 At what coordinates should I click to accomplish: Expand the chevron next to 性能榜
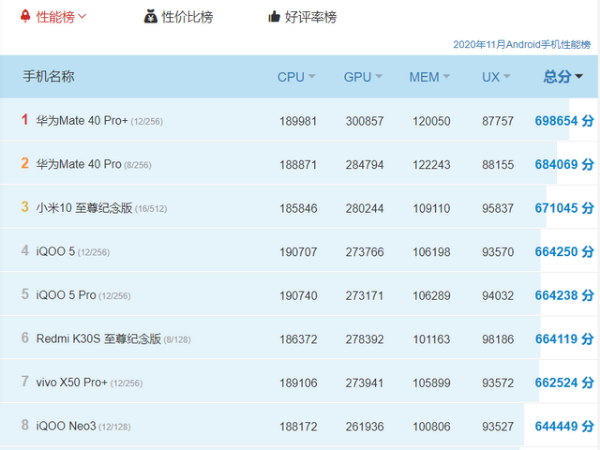tap(82, 16)
